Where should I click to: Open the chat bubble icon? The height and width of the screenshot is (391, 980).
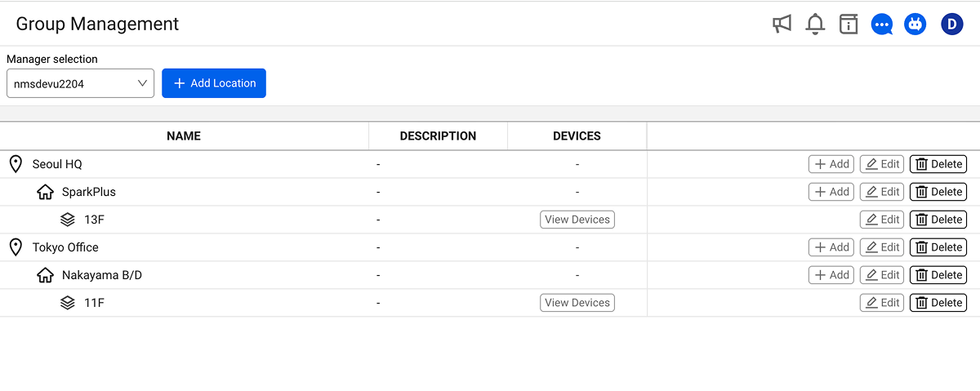pos(882,24)
